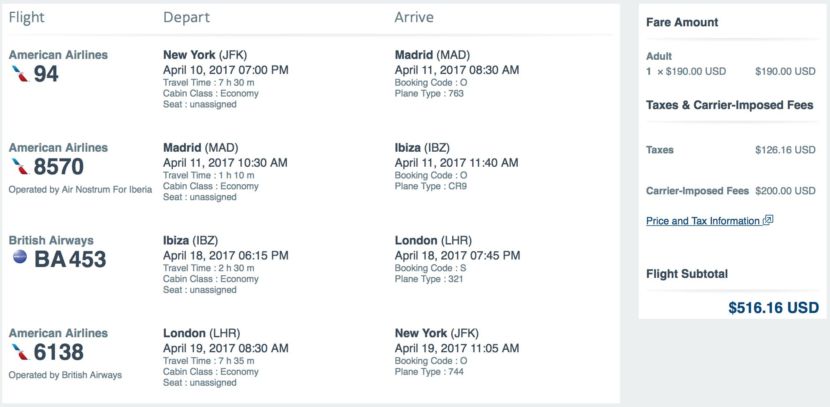Select flight number 6138
Image resolution: width=830 pixels, height=407 pixels.
(59, 352)
